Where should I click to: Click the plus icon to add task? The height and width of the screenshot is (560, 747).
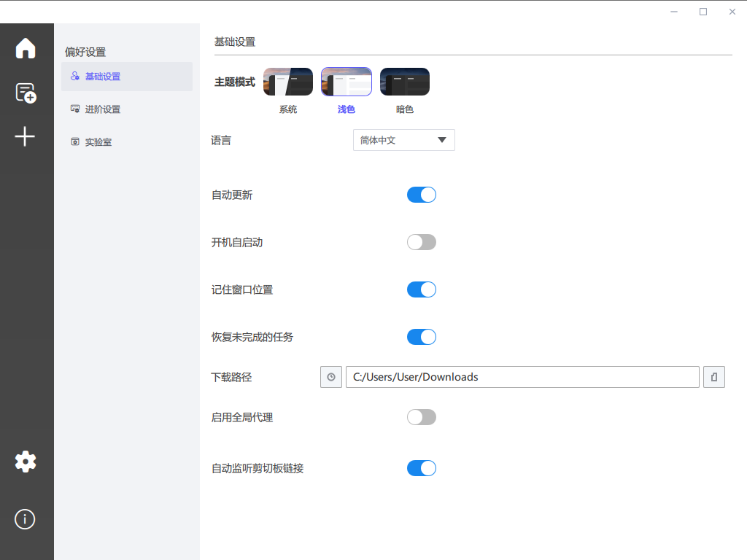point(26,136)
